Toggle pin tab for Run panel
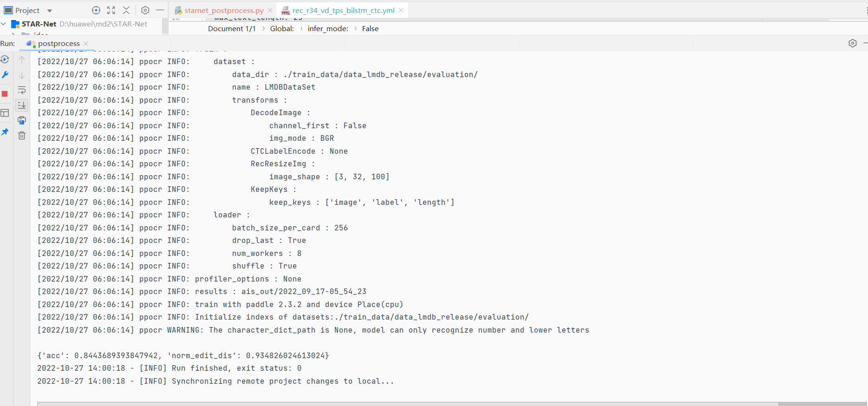 [5, 132]
